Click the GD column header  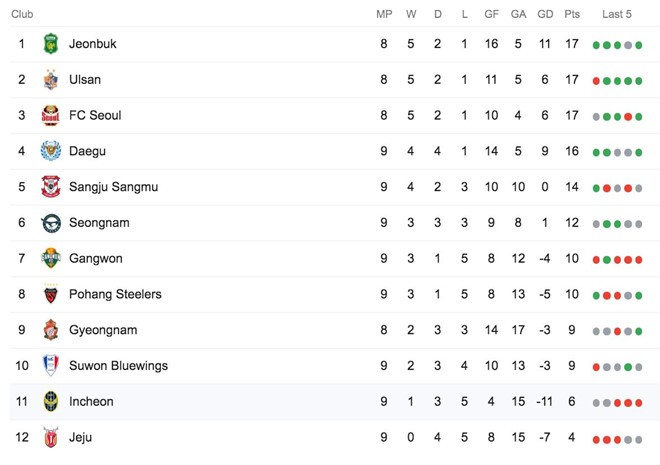coord(545,14)
